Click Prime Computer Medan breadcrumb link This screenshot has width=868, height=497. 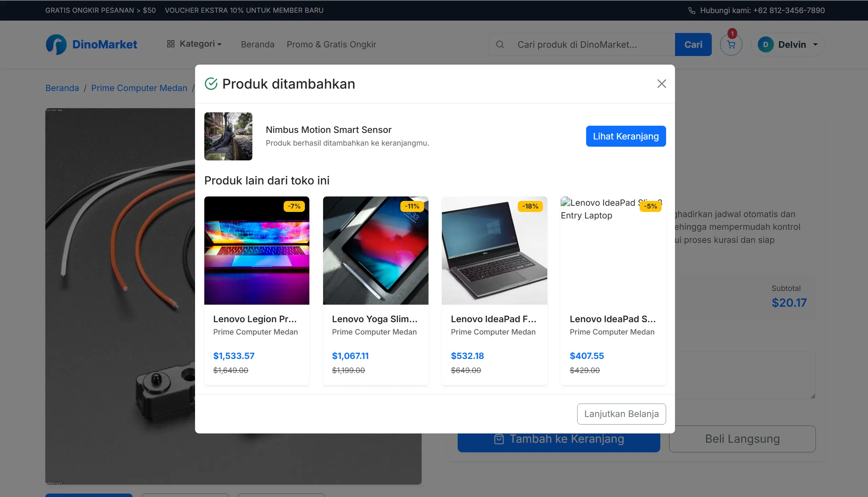139,88
